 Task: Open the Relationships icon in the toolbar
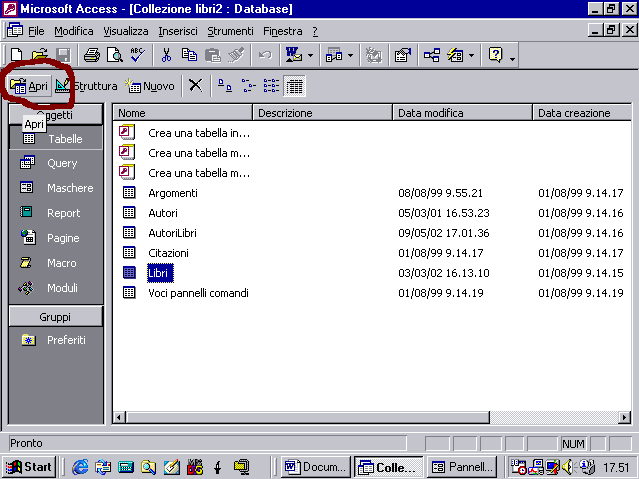[432, 55]
